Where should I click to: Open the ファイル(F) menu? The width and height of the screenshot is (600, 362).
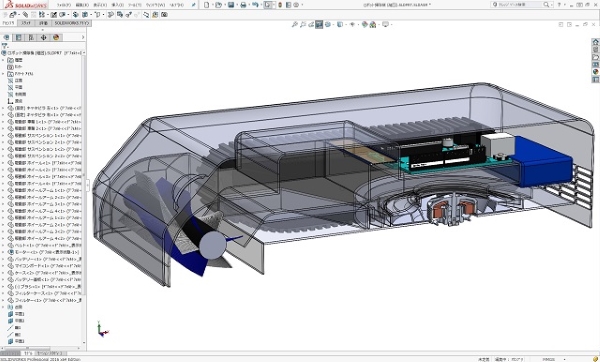click(64, 5)
